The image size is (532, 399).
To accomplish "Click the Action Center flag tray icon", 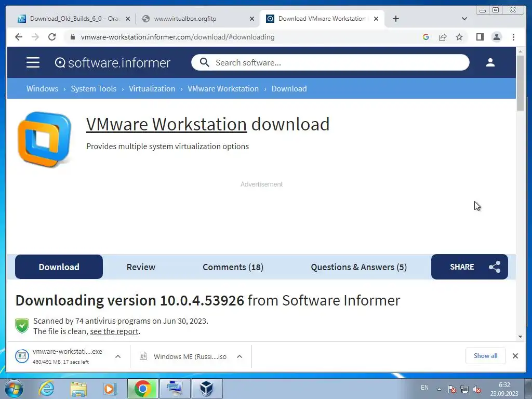I will [x=451, y=389].
